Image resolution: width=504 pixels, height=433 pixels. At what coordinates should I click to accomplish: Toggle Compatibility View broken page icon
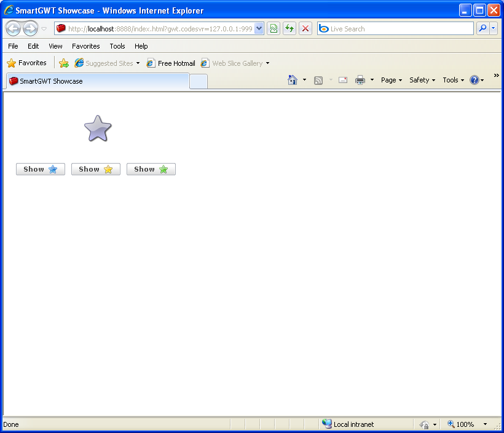(x=274, y=29)
